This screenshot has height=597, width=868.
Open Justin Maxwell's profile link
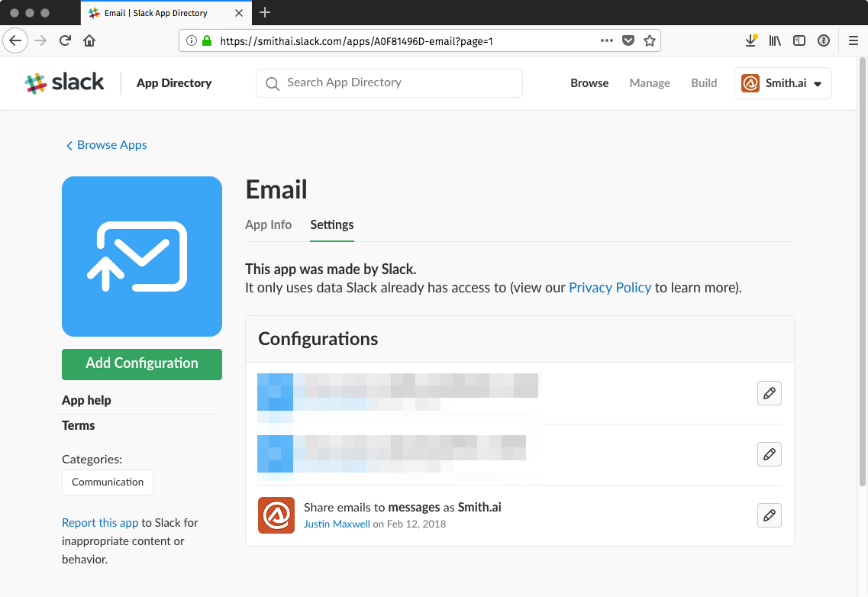[x=337, y=524]
